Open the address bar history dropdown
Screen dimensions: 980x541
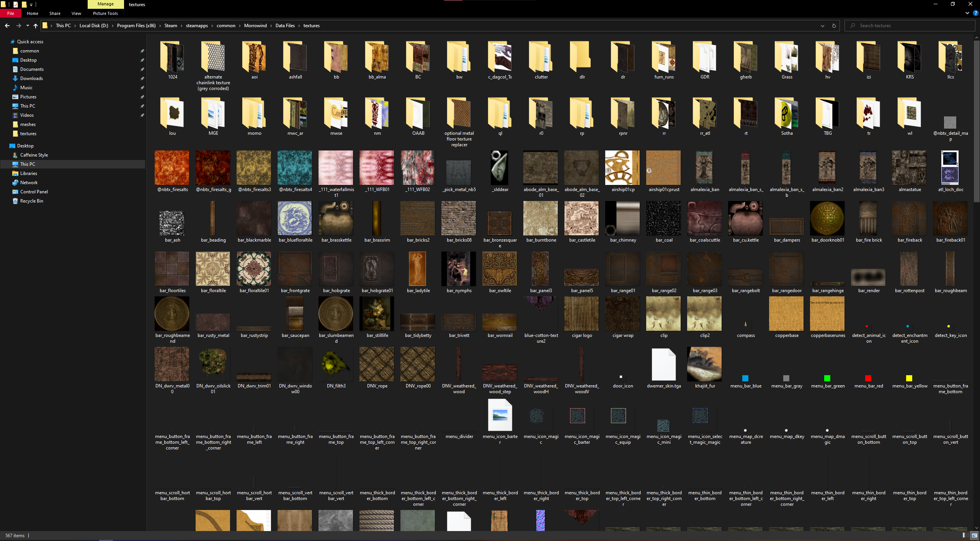tap(822, 25)
